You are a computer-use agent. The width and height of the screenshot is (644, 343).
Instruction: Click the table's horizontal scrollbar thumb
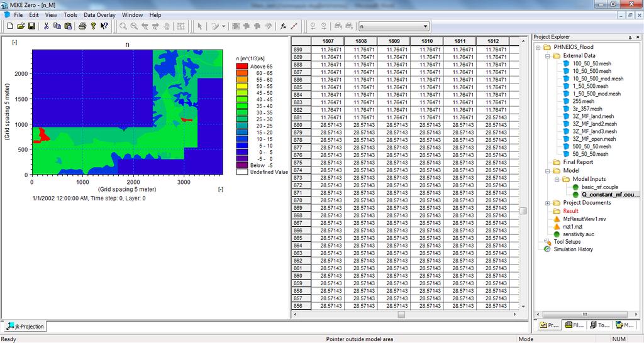[x=401, y=315]
